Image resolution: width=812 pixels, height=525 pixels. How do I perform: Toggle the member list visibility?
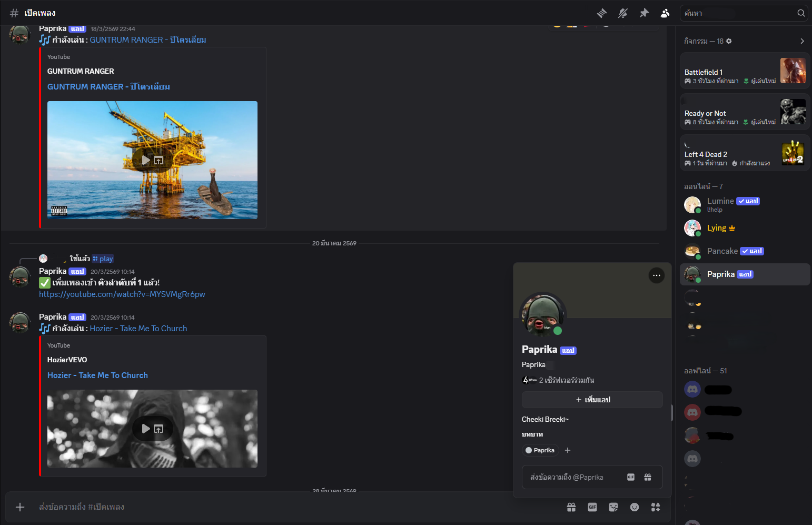[665, 13]
